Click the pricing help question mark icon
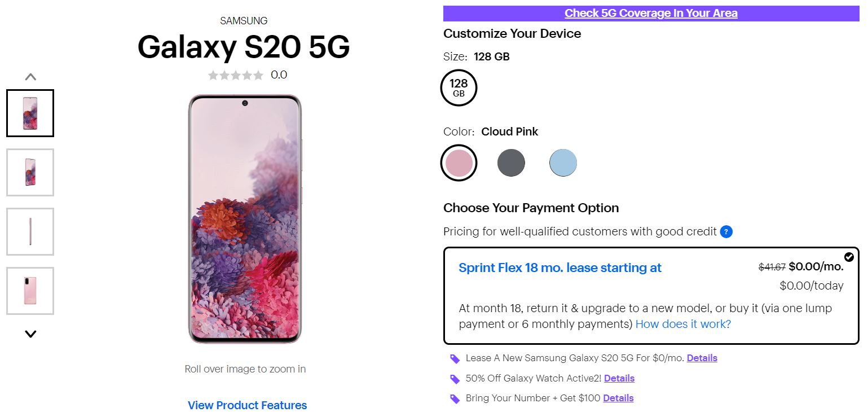Image resolution: width=868 pixels, height=412 pixels. (726, 231)
